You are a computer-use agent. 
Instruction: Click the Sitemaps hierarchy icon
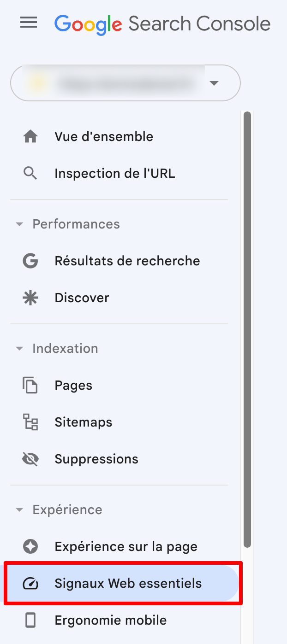point(30,422)
